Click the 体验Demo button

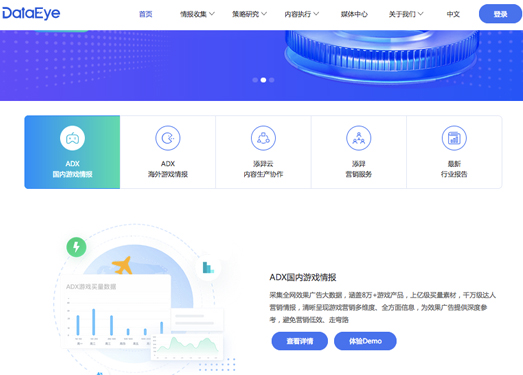coord(365,341)
